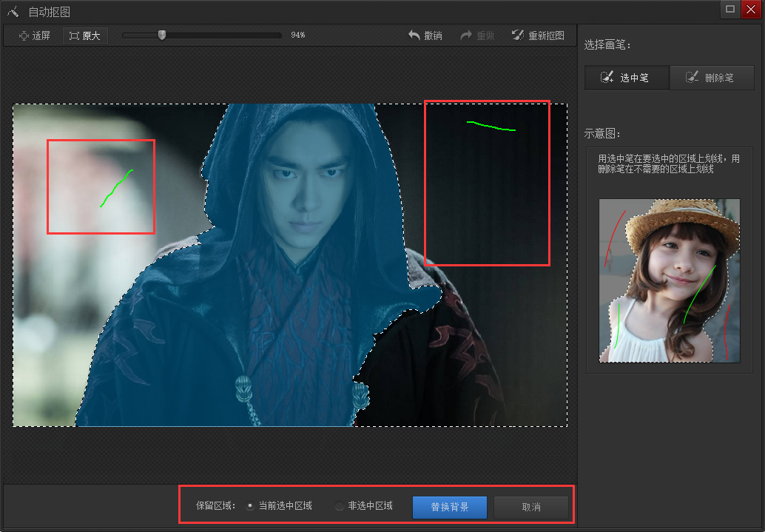Select 非选中区域 radio option
Screen dimensions: 765x532
(340, 506)
